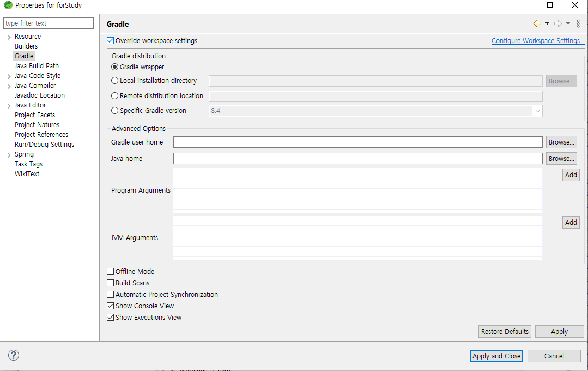
Task: Open Project Facets page
Action: coord(35,115)
